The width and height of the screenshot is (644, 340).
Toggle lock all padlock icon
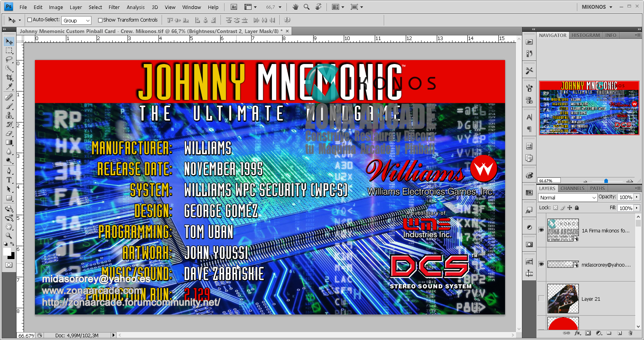point(576,208)
